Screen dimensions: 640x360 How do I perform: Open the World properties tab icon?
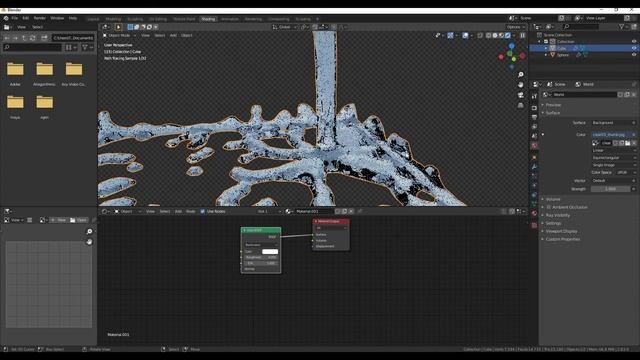click(x=534, y=145)
